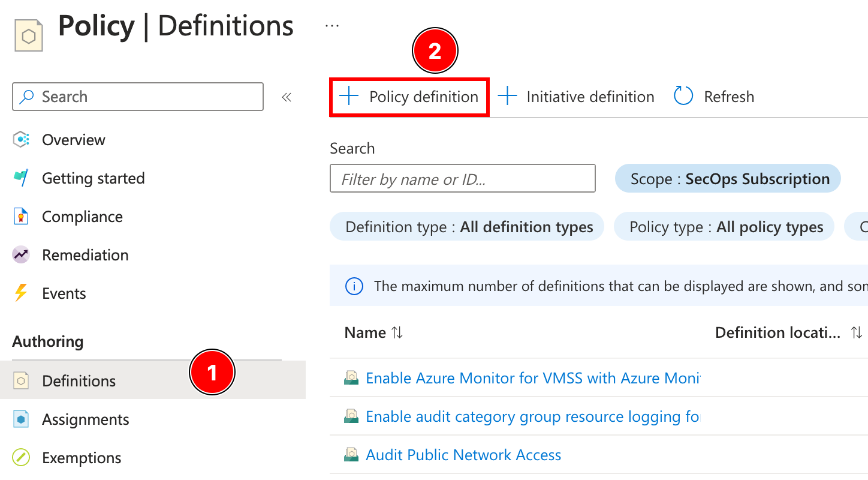This screenshot has width=868, height=480.
Task: Create a new Initiative definition
Action: pos(575,96)
